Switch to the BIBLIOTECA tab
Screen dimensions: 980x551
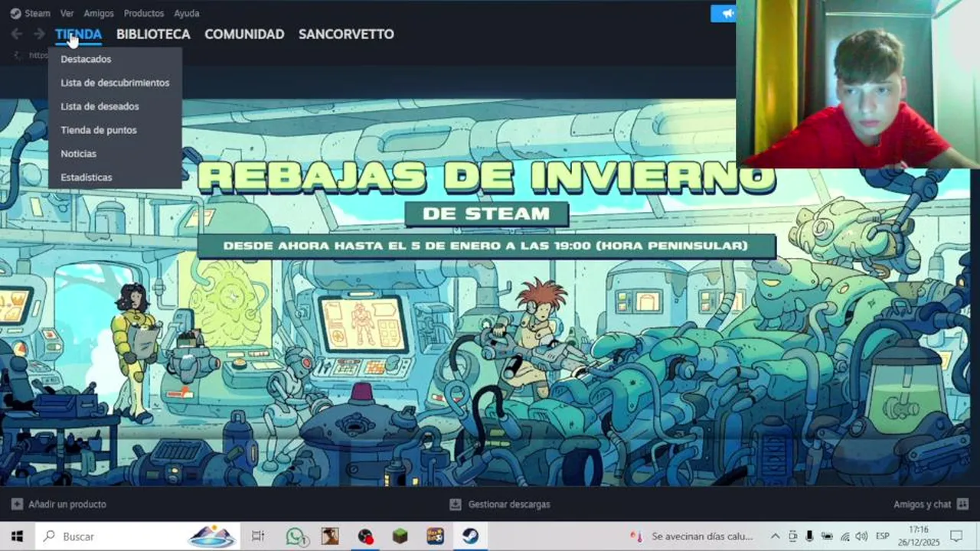point(153,34)
